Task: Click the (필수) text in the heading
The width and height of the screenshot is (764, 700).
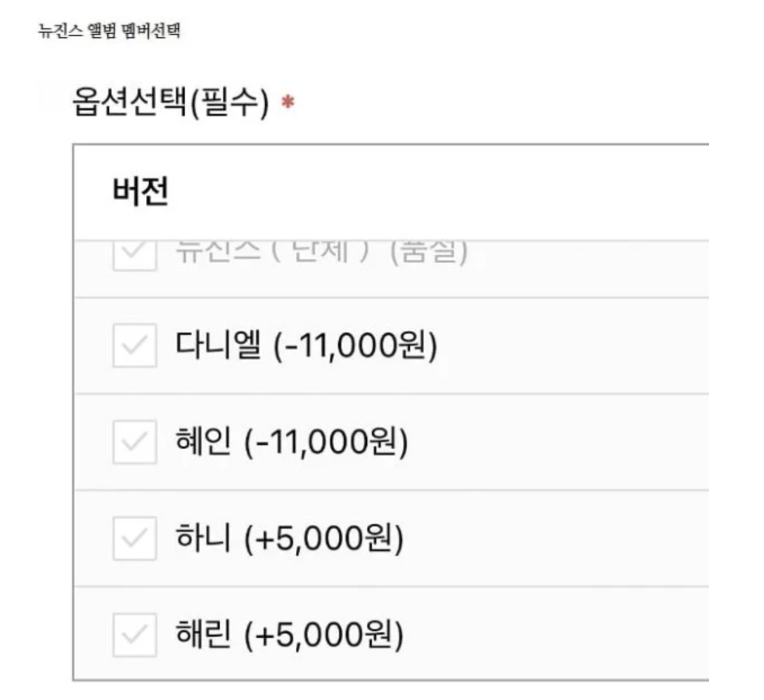Action: point(229,103)
